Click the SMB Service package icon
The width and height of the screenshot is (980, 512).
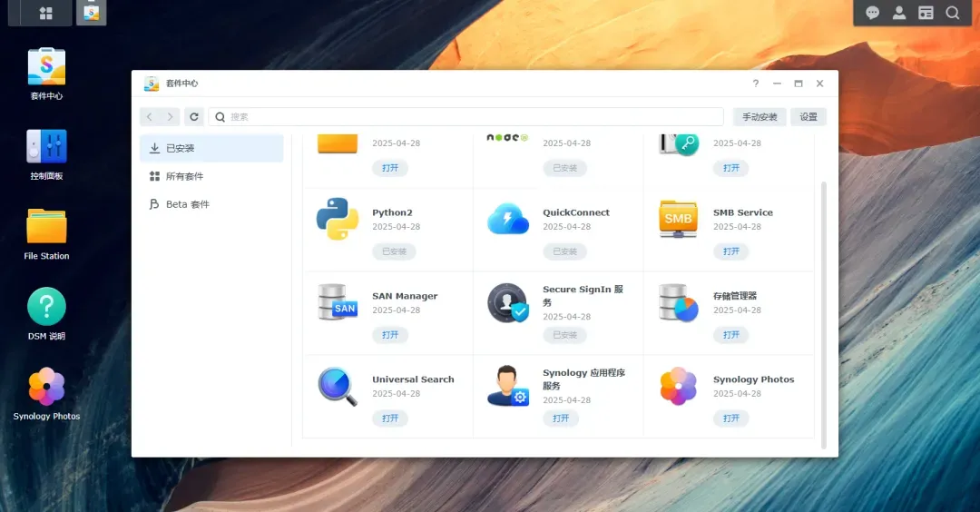[678, 219]
